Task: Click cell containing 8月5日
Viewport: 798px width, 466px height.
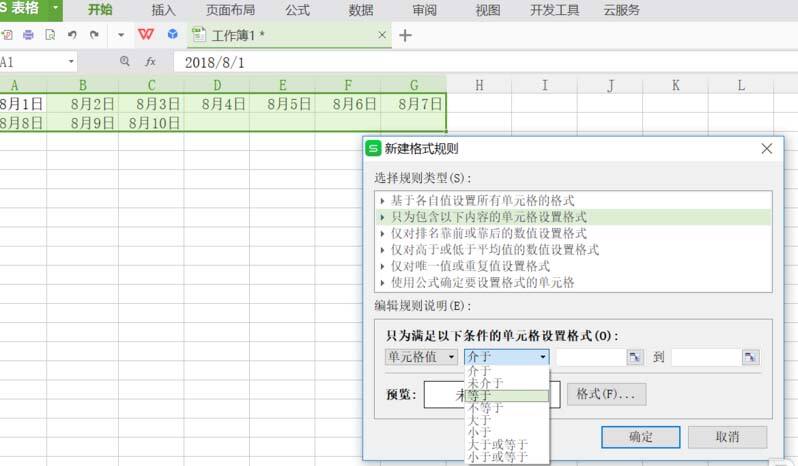Action: [282, 104]
